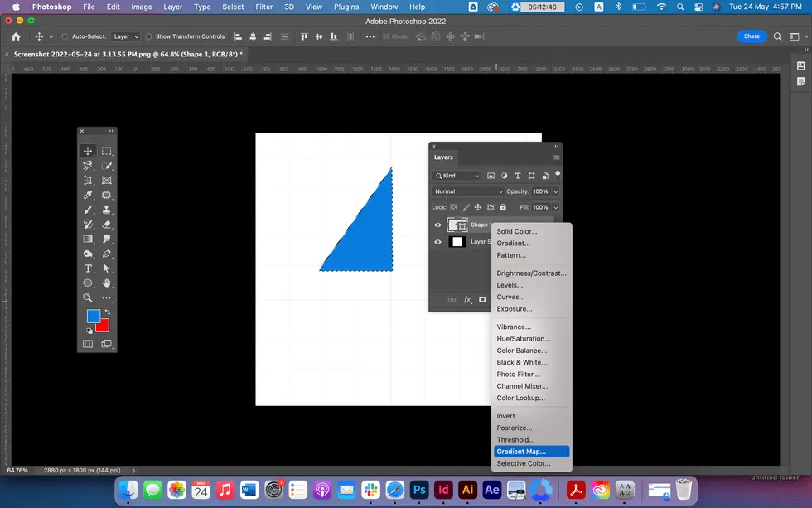Hide the Shape 1 layer
Screen dimensions: 812x508
point(437,225)
